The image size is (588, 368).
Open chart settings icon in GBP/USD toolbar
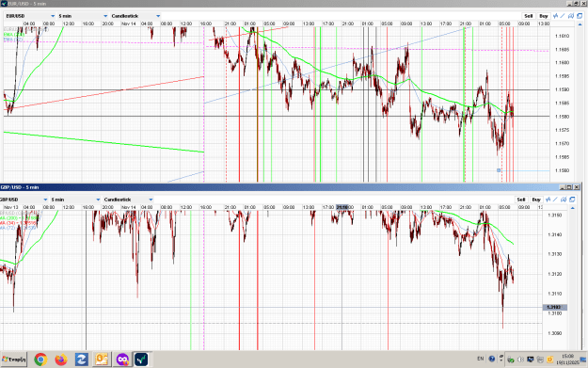564,200
